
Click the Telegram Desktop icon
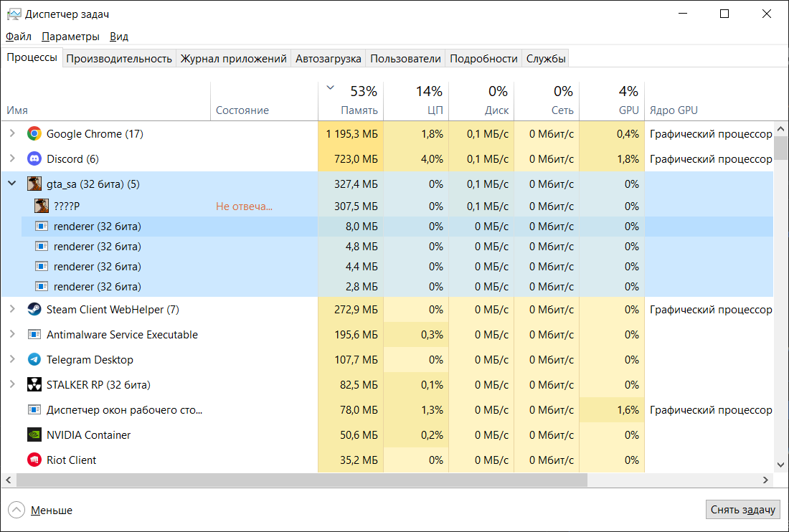coord(34,359)
